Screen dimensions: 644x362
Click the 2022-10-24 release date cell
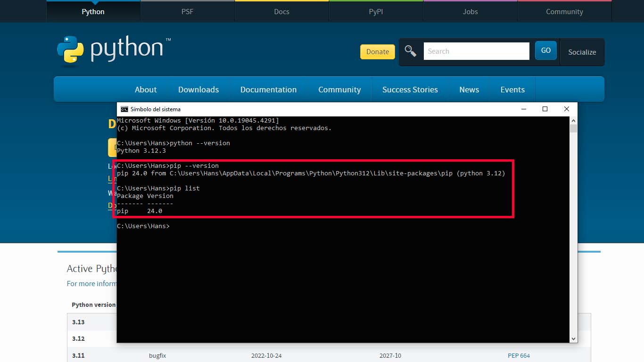coord(266,355)
